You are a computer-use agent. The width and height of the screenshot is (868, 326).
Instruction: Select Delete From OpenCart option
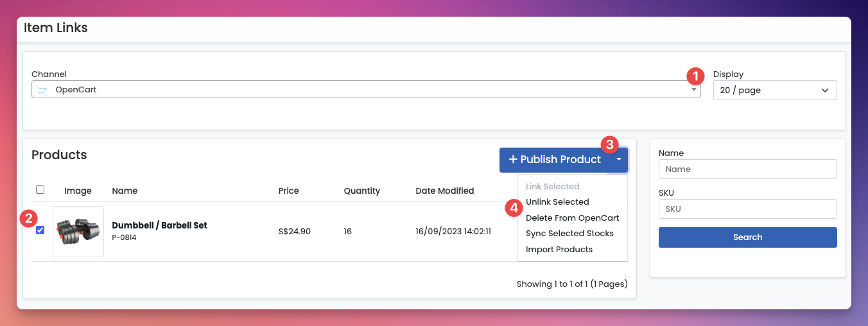click(x=572, y=218)
